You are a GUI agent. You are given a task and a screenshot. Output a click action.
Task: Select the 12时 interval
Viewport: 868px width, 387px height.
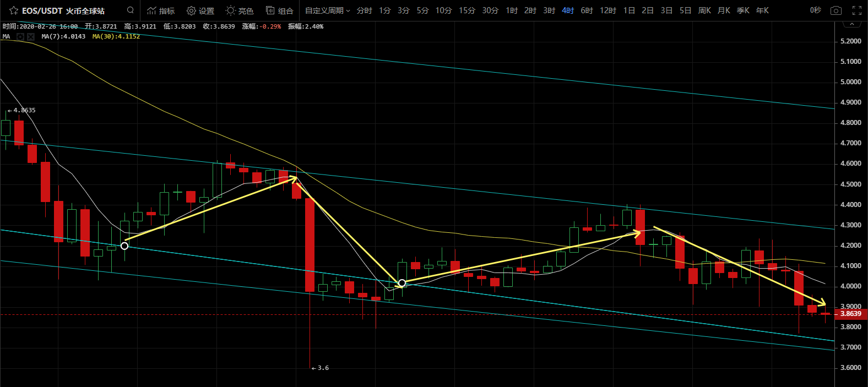click(x=608, y=10)
